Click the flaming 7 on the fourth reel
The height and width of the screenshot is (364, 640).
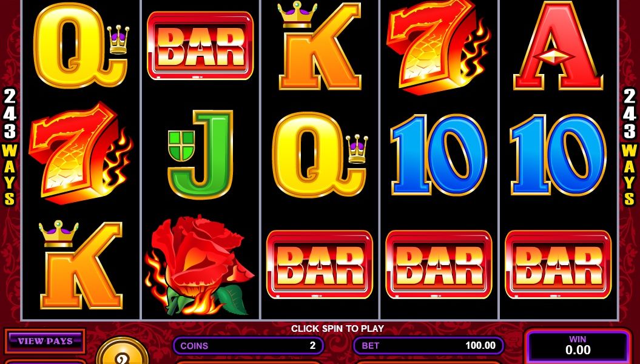pyautogui.click(x=439, y=45)
